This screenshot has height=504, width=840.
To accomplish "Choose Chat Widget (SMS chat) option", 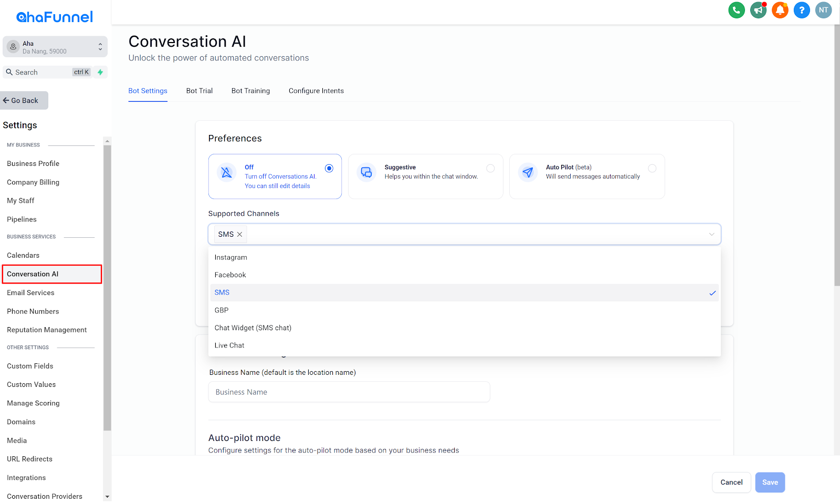I will coord(465,328).
